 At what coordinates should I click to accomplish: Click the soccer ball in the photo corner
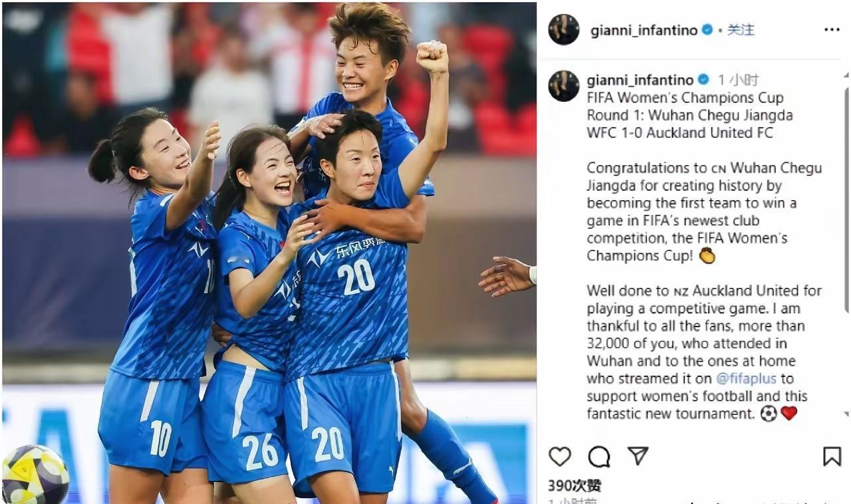click(x=35, y=475)
